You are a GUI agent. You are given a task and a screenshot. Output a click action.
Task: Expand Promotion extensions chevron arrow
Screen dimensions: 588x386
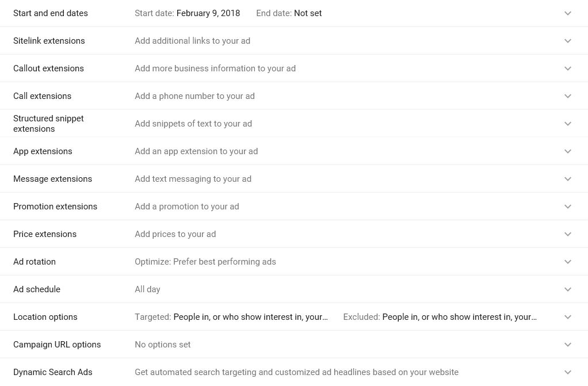pos(567,207)
